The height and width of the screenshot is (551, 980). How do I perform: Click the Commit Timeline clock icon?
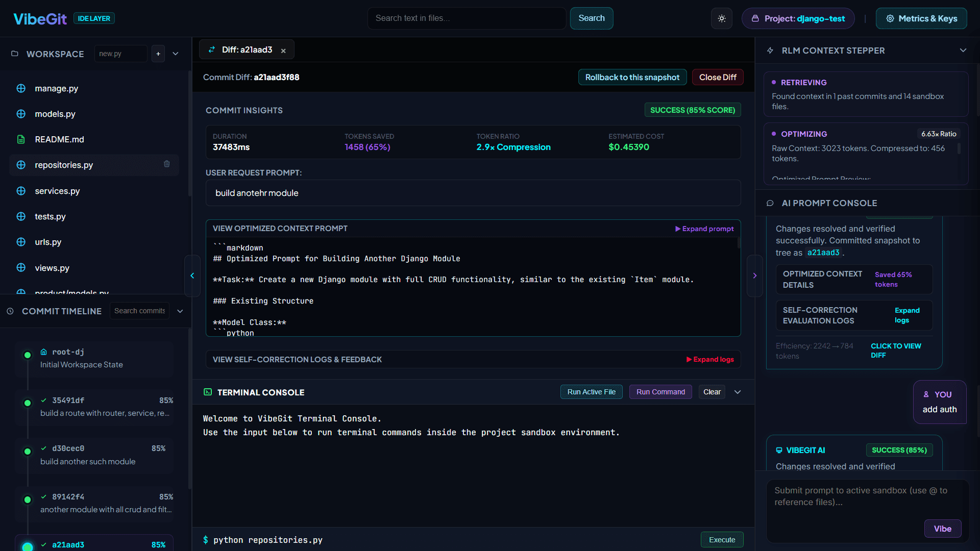(x=10, y=311)
